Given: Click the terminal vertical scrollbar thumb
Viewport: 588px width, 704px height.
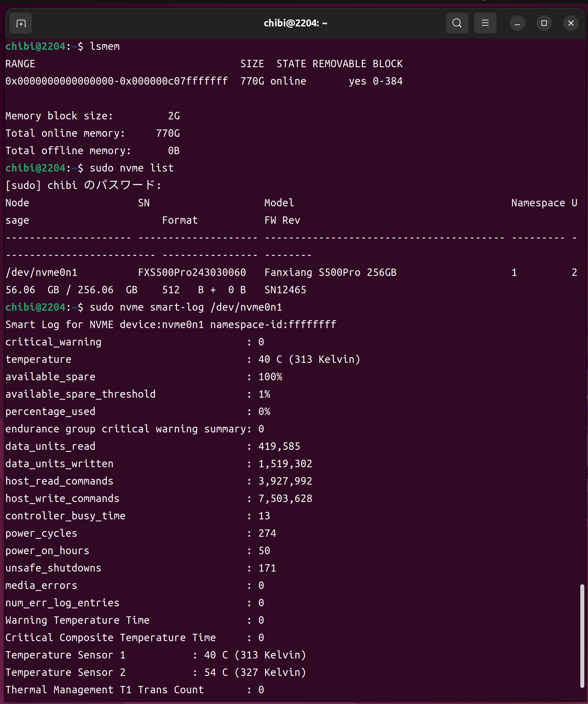Looking at the screenshot, I should click(582, 636).
